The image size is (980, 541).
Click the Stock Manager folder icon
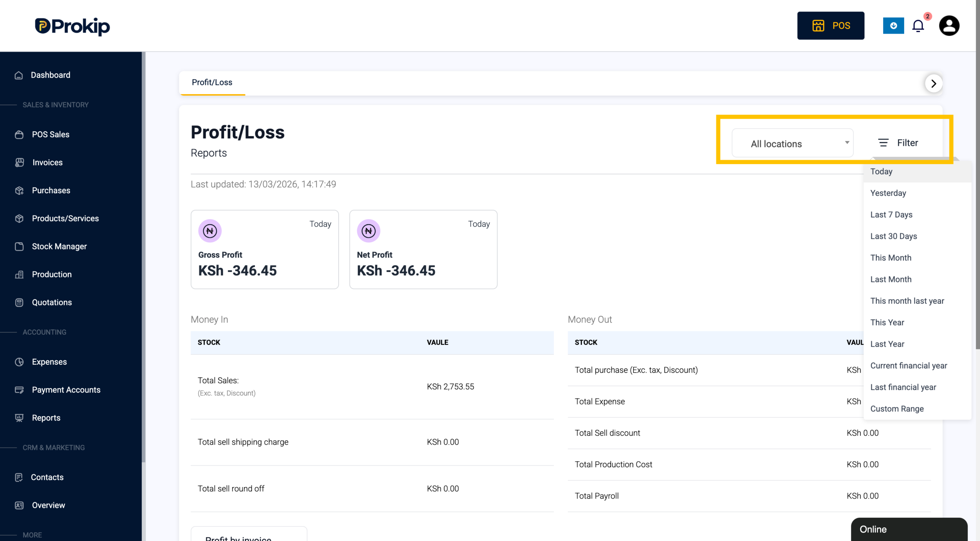pos(19,246)
